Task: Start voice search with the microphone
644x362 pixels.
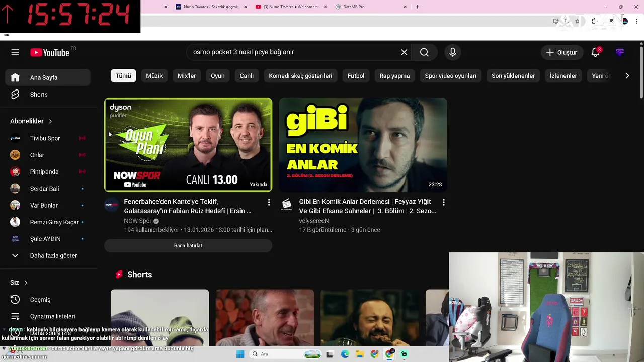Action: pyautogui.click(x=452, y=52)
